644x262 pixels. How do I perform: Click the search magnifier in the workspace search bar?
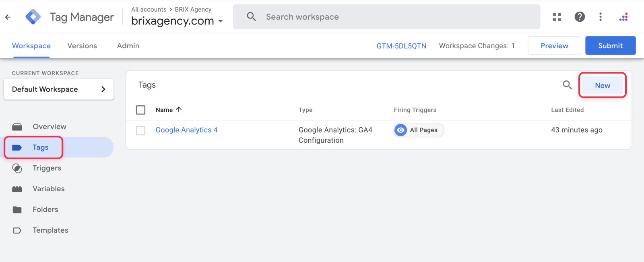252,17
